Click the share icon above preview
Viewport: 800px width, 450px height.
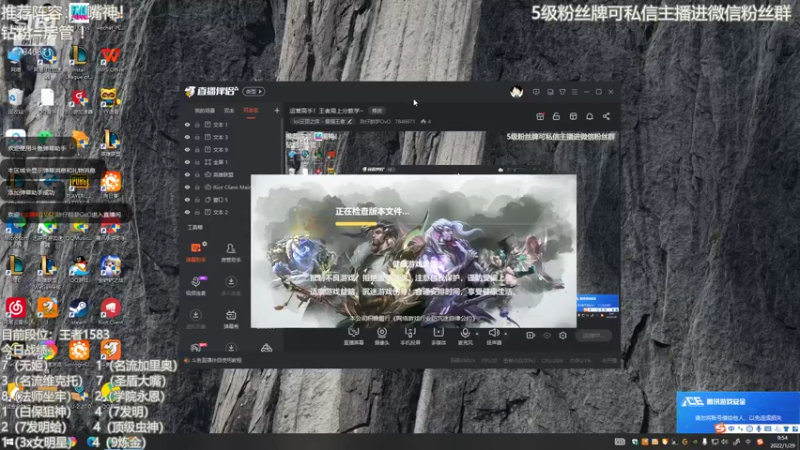point(606,116)
